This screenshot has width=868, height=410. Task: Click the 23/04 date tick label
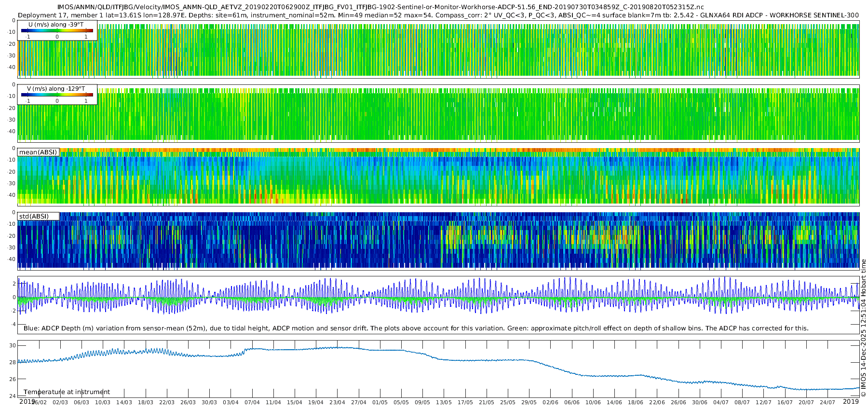click(337, 402)
